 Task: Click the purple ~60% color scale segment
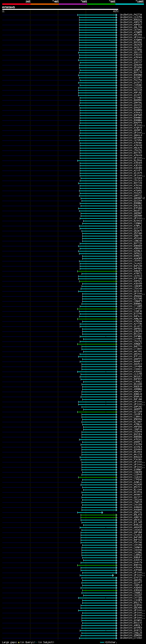73,4
